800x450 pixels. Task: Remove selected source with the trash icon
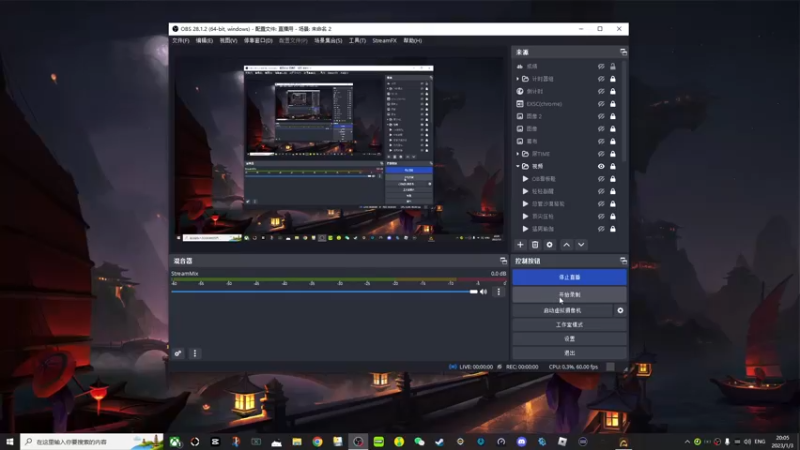535,245
